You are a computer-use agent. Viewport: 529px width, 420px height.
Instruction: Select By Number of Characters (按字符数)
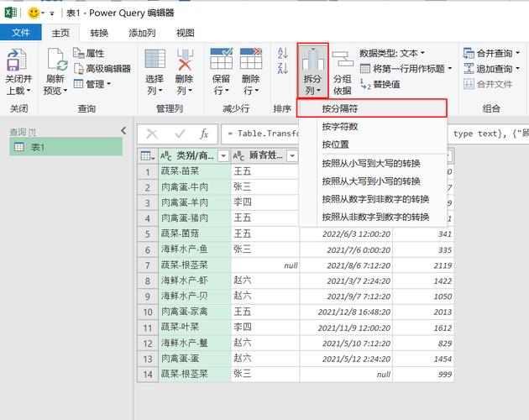[372, 127]
